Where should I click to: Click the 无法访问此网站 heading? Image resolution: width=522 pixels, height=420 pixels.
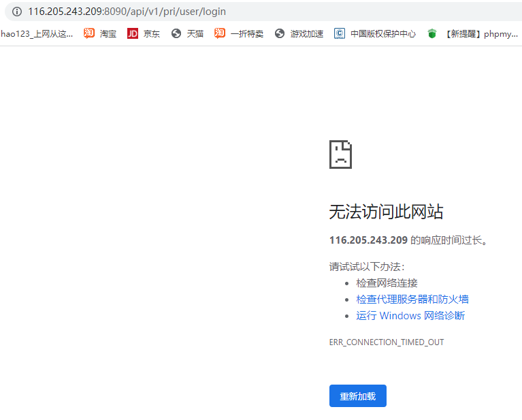coord(386,212)
